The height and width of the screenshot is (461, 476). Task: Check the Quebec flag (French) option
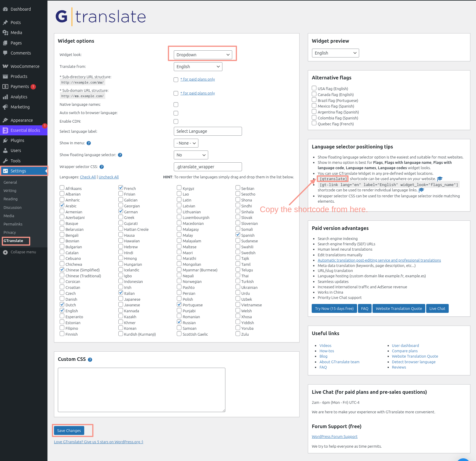tap(314, 123)
